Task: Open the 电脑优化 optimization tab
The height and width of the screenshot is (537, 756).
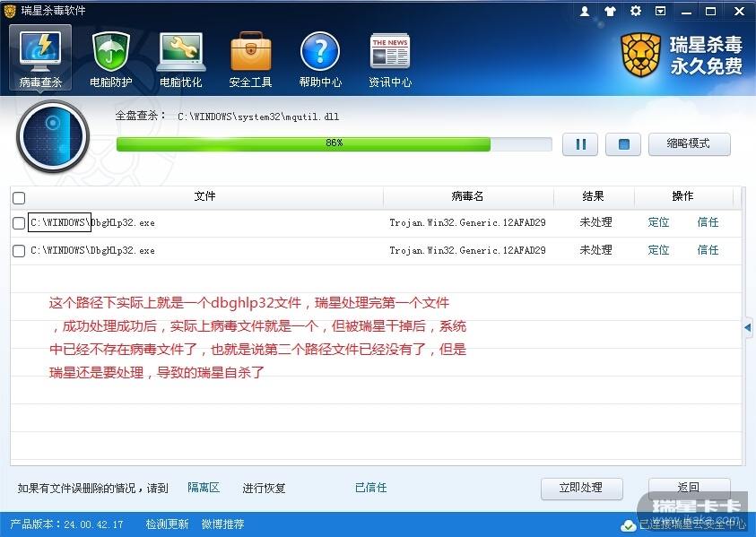Action: [x=181, y=59]
